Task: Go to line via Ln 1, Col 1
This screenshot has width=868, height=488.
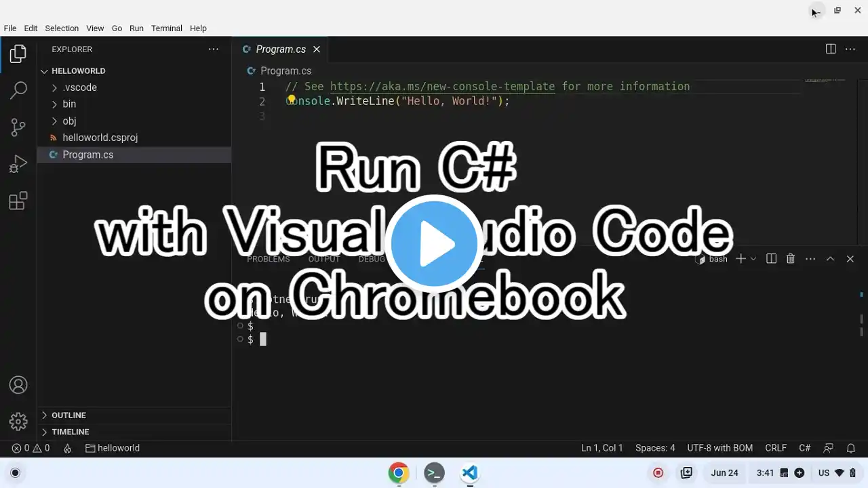Action: pyautogui.click(x=602, y=448)
